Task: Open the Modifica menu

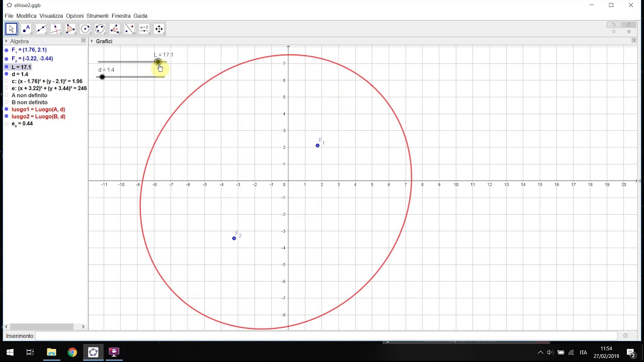Action: click(x=26, y=16)
